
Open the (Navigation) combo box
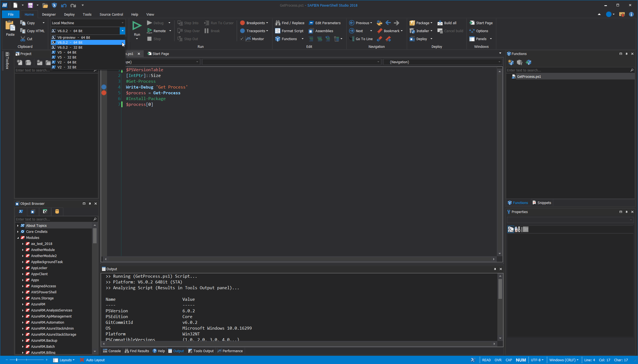tap(443, 62)
